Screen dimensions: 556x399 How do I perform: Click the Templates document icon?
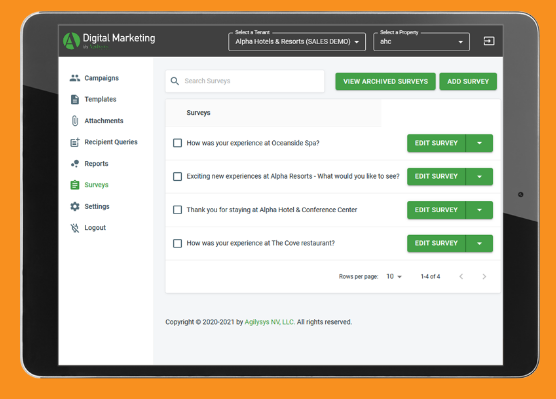pyautogui.click(x=75, y=99)
